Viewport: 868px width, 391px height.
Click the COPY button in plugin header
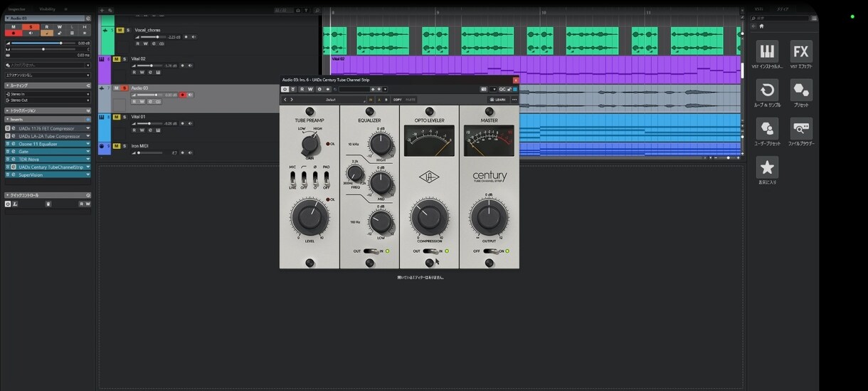point(397,100)
